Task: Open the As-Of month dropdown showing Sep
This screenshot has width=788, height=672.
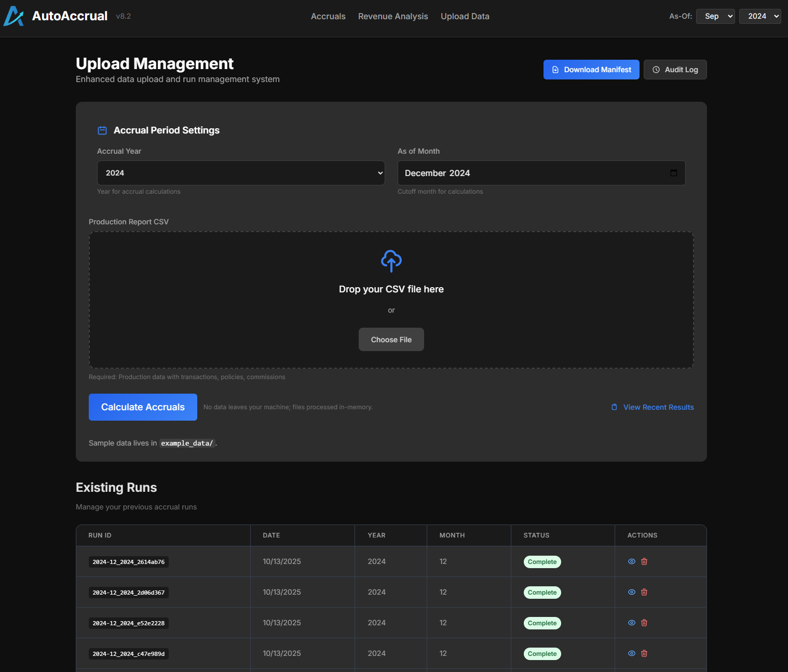Action: (715, 16)
